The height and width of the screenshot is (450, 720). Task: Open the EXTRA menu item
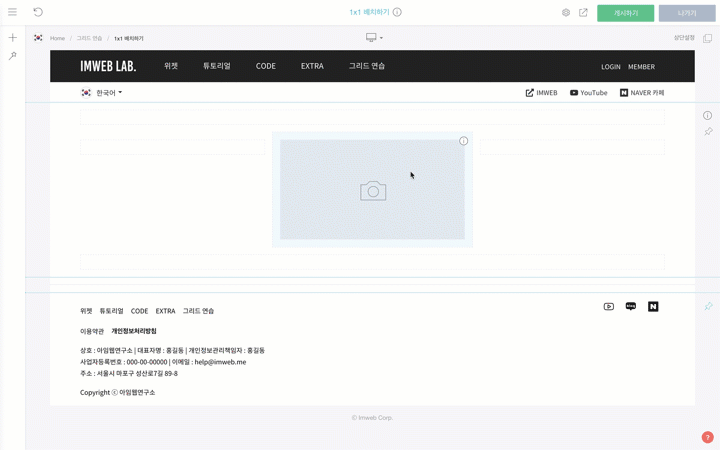point(312,66)
